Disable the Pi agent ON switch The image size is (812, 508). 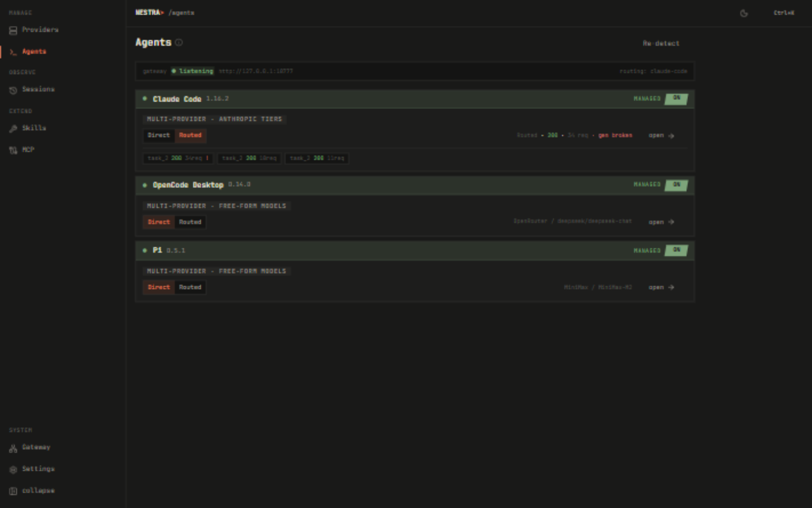(x=676, y=250)
